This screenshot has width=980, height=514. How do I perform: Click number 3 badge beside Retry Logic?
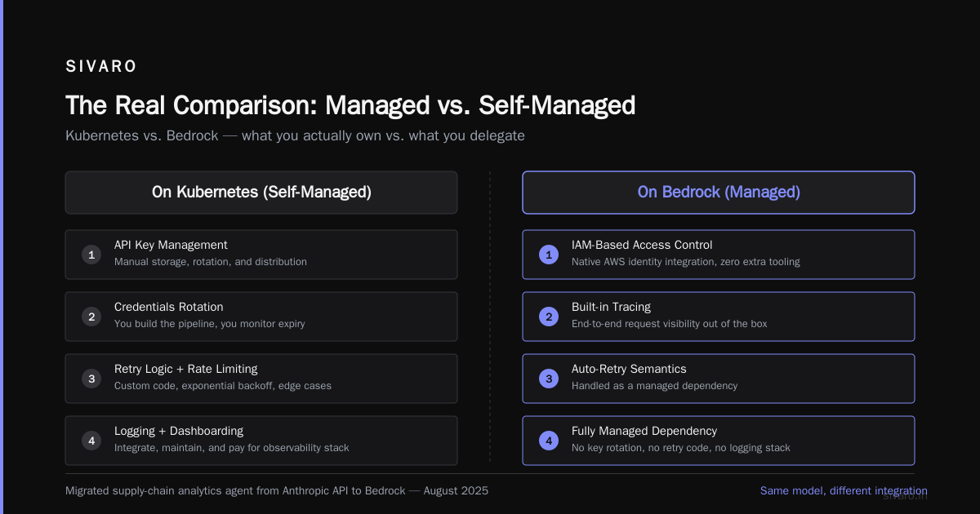(91, 379)
